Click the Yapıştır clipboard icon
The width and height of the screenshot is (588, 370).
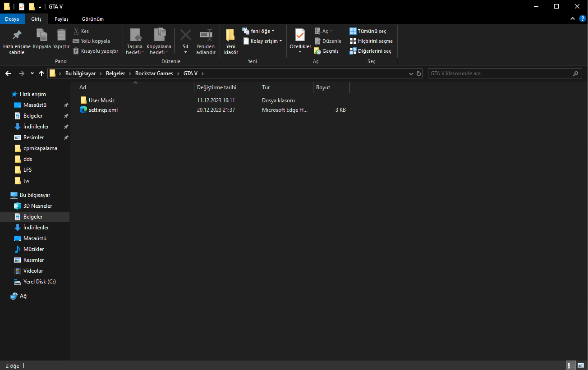61,35
